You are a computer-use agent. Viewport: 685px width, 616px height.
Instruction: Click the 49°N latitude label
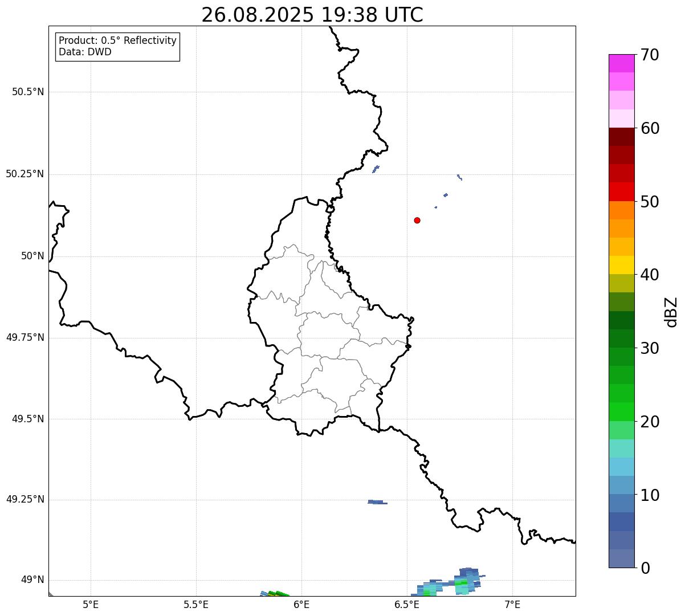coord(32,580)
